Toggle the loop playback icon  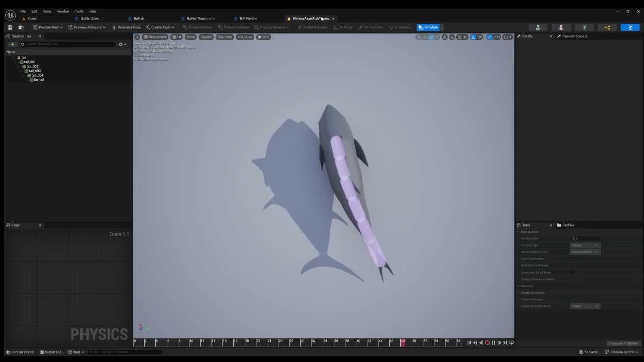click(511, 343)
